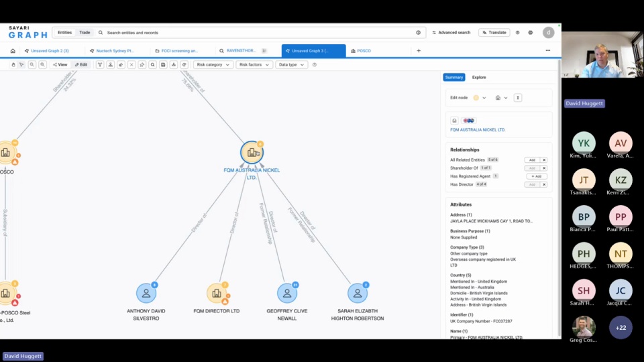Click the export graph toolbar icon
The width and height of the screenshot is (644, 362).
[x=174, y=65]
